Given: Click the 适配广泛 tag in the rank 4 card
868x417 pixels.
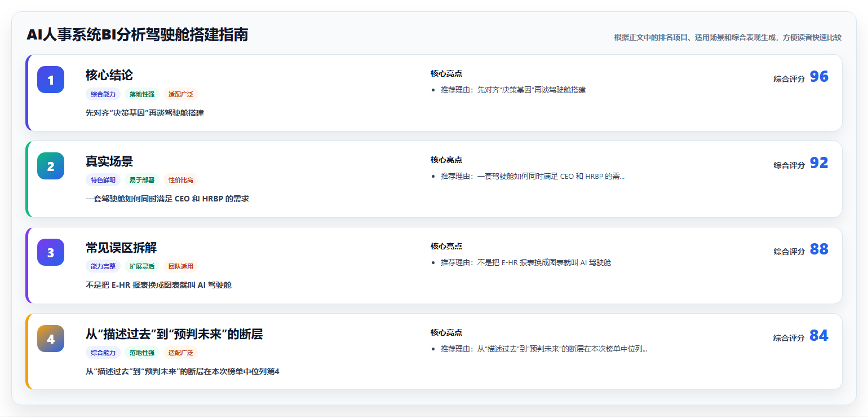Looking at the screenshot, I should click(181, 353).
